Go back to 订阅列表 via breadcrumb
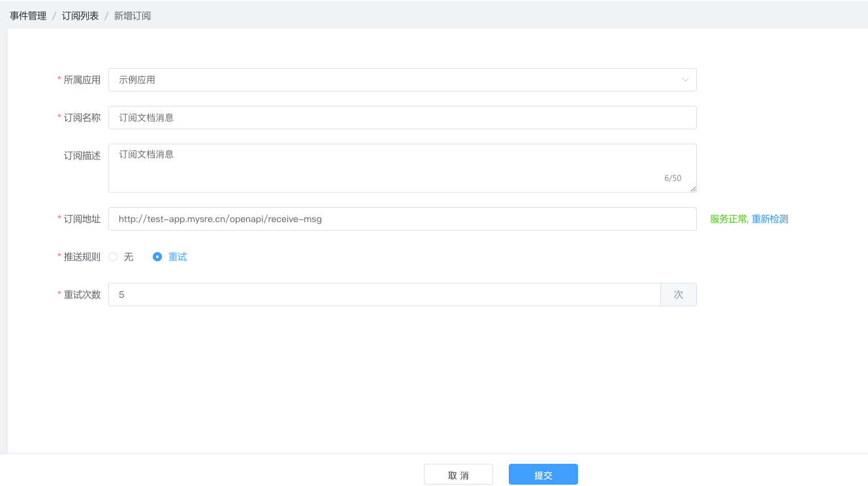The image size is (868, 486). coord(80,16)
